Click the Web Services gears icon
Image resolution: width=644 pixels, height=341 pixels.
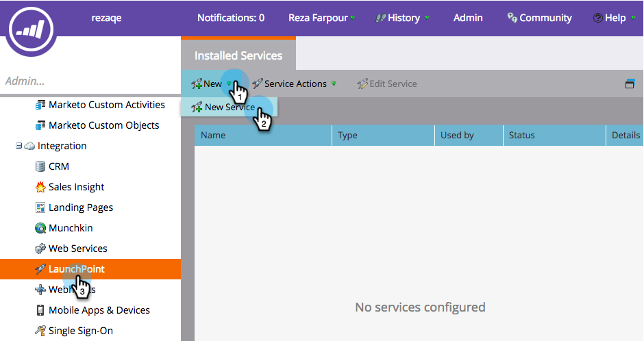coord(40,249)
